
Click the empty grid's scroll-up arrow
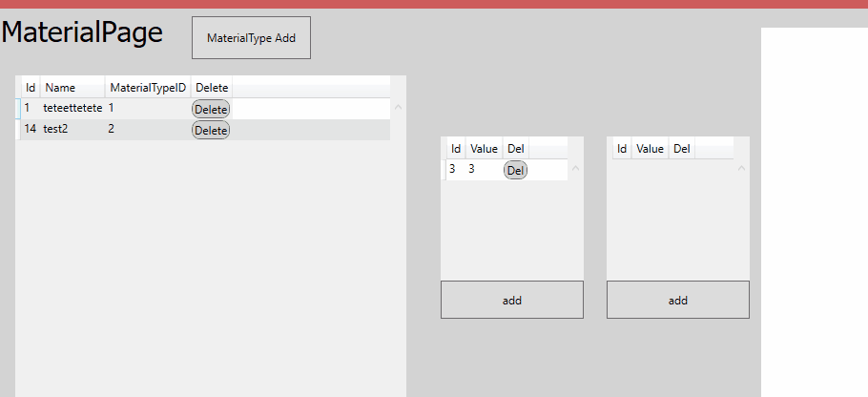click(x=741, y=169)
